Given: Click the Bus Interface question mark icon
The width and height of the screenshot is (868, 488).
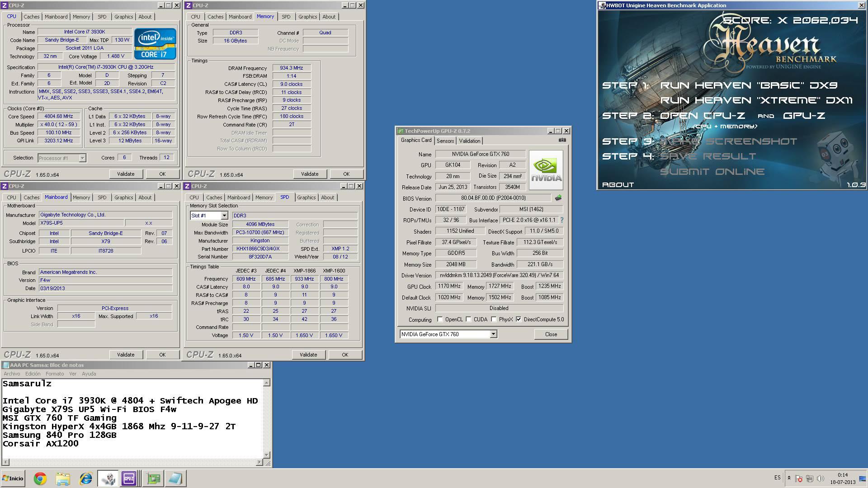Looking at the screenshot, I should coord(562,220).
